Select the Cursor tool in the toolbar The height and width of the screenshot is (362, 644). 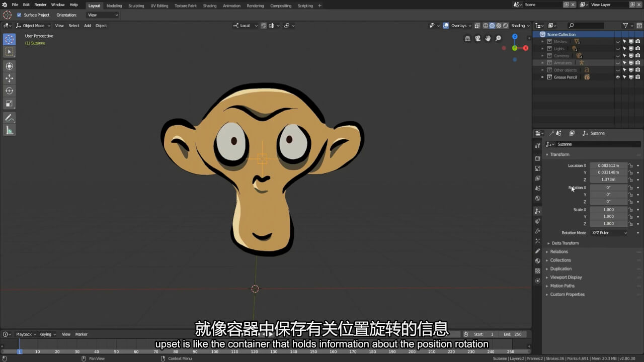(x=9, y=39)
